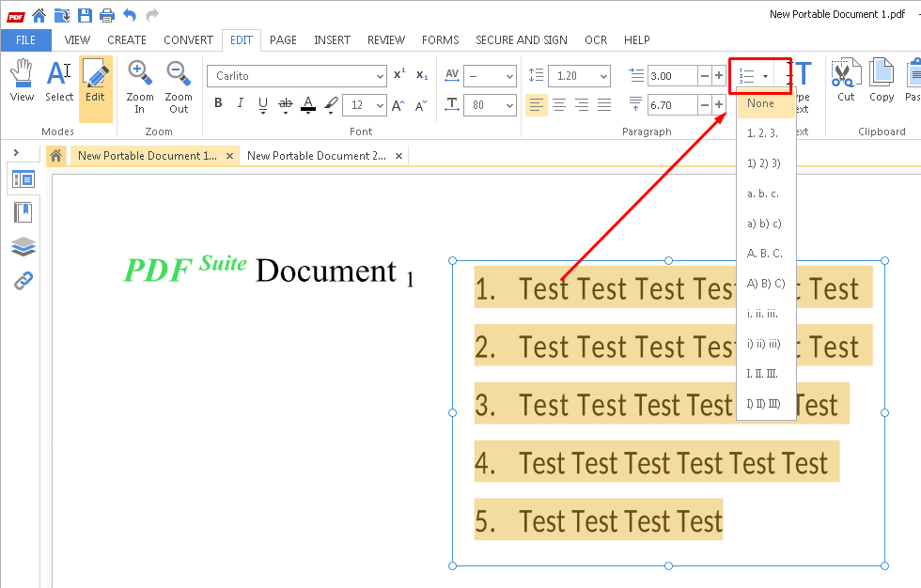The image size is (921, 588).
Task: Expand the left side panel arrow
Action: click(x=17, y=152)
